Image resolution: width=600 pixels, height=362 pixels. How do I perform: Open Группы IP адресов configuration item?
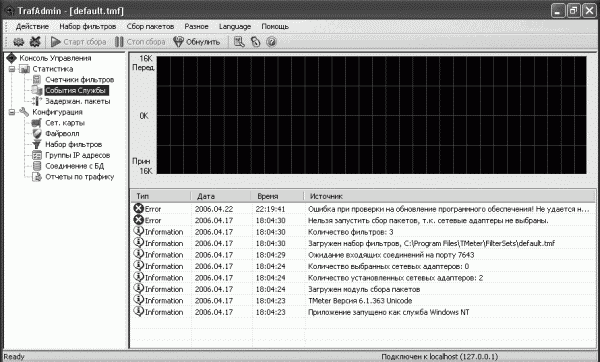(78, 155)
